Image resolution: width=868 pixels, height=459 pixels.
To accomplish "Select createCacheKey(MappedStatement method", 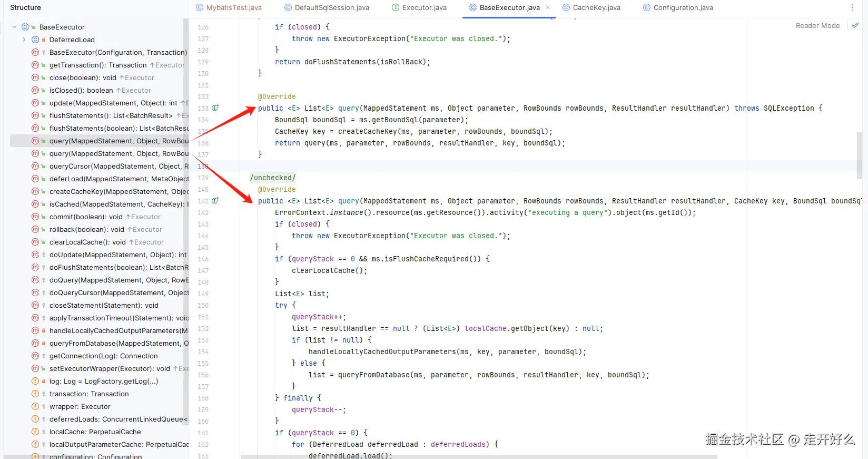I will (119, 191).
